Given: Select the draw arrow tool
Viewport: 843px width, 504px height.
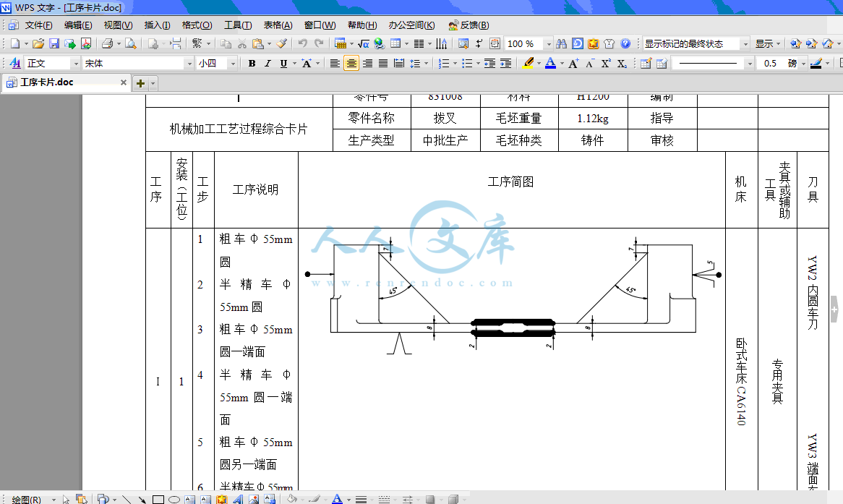Looking at the screenshot, I should [x=142, y=499].
